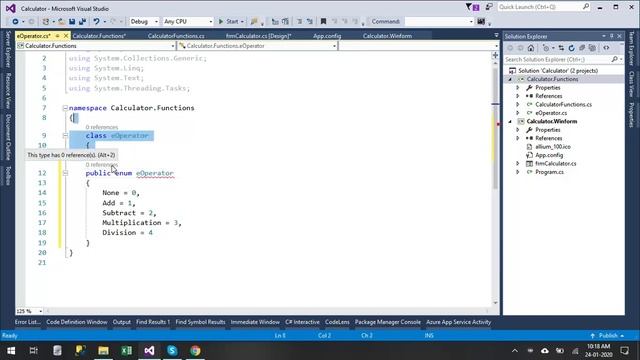Click the Collapse All icon in Solution Explorer
Screen dimensions: 640x360
click(582, 48)
